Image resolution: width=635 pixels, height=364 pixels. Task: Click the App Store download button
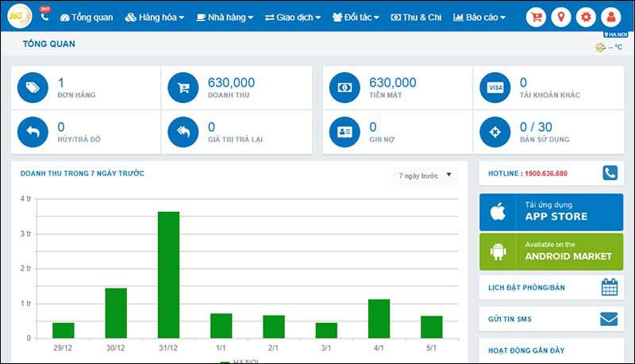pos(551,212)
